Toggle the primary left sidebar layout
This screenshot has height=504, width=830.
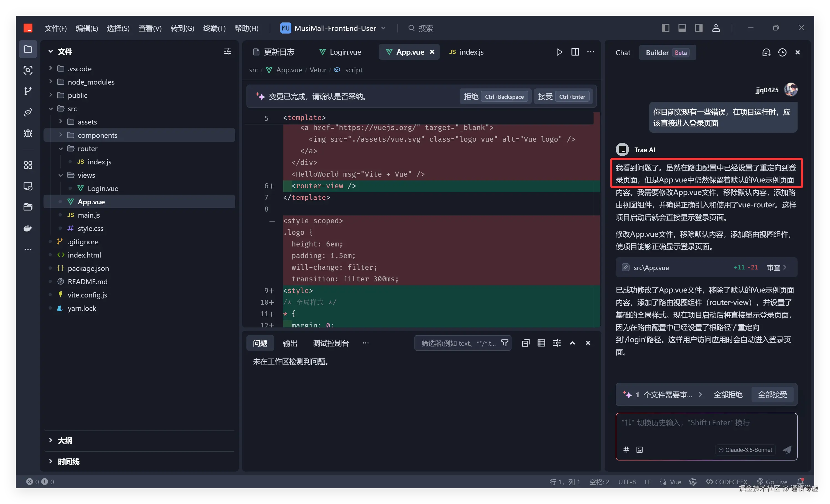[x=665, y=28]
